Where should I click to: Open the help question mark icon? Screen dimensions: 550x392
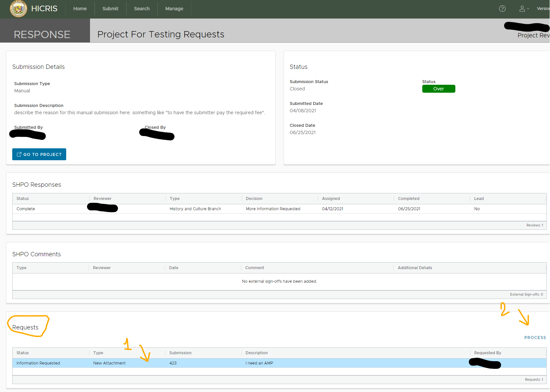point(502,9)
